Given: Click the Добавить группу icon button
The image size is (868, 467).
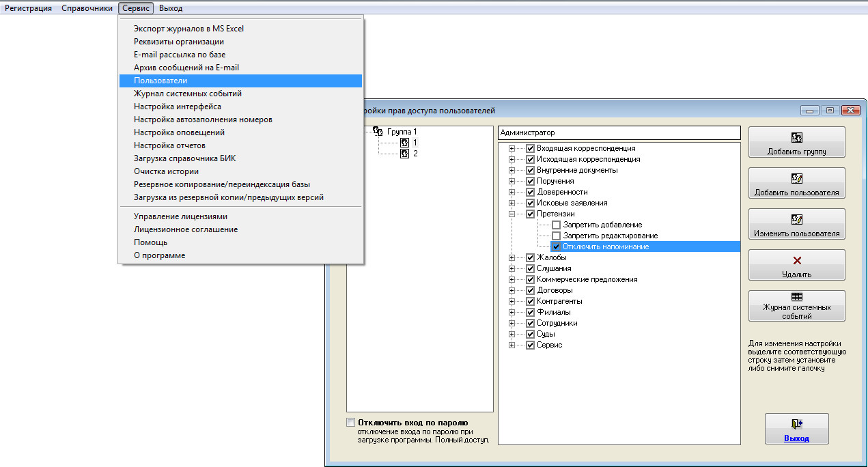Looking at the screenshot, I should [796, 142].
